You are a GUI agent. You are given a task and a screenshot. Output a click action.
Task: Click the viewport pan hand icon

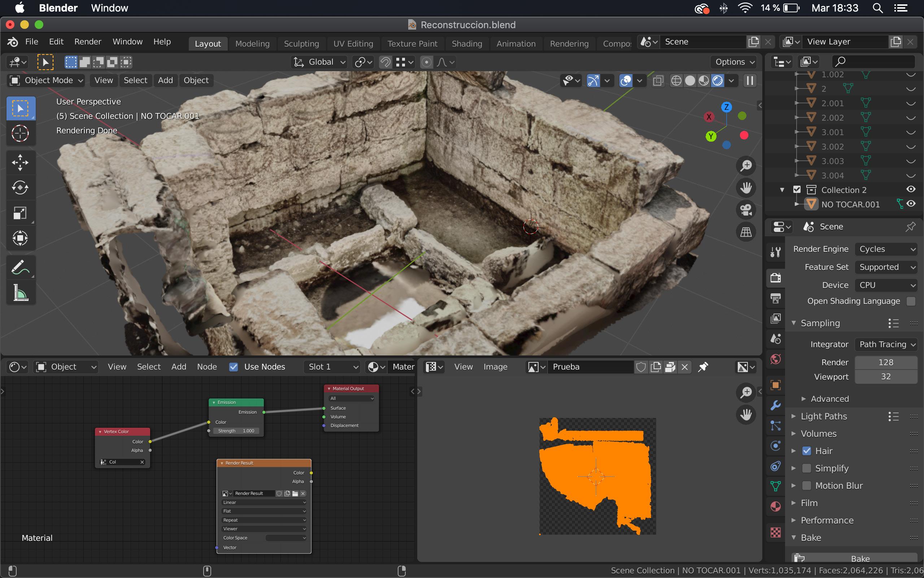click(x=746, y=188)
